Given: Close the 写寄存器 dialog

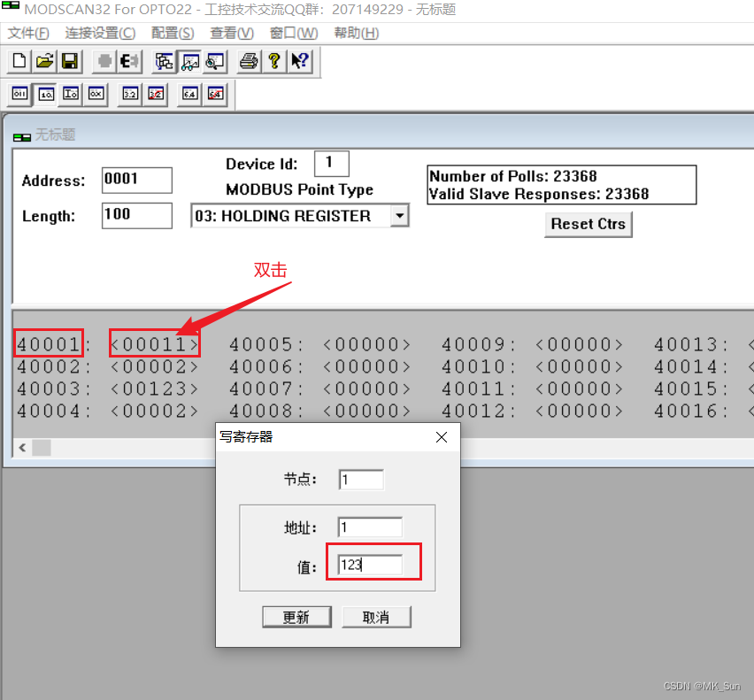Looking at the screenshot, I should pos(442,437).
